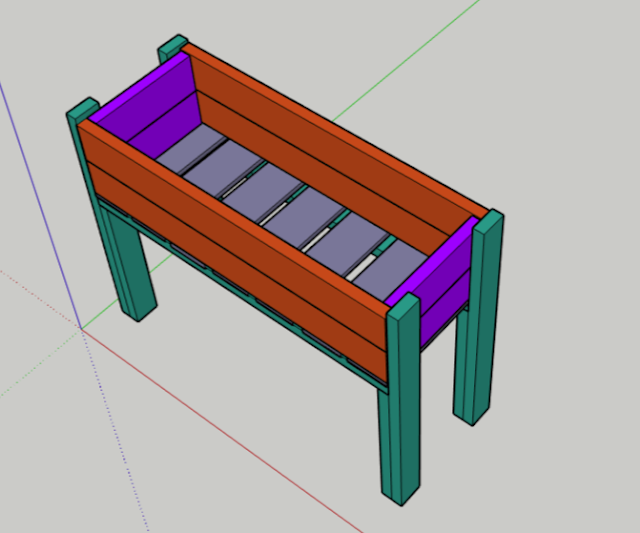Click the axes origin where colored lines meet
This screenshot has height=533, width=640.
(x=81, y=329)
